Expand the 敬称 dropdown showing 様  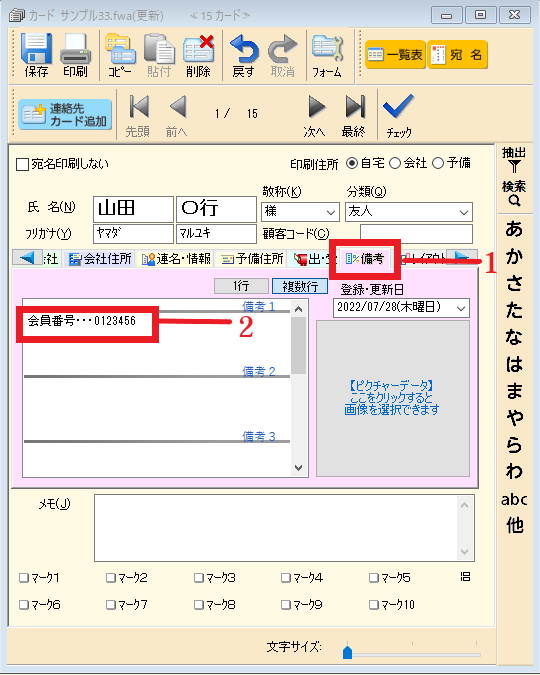[300, 212]
